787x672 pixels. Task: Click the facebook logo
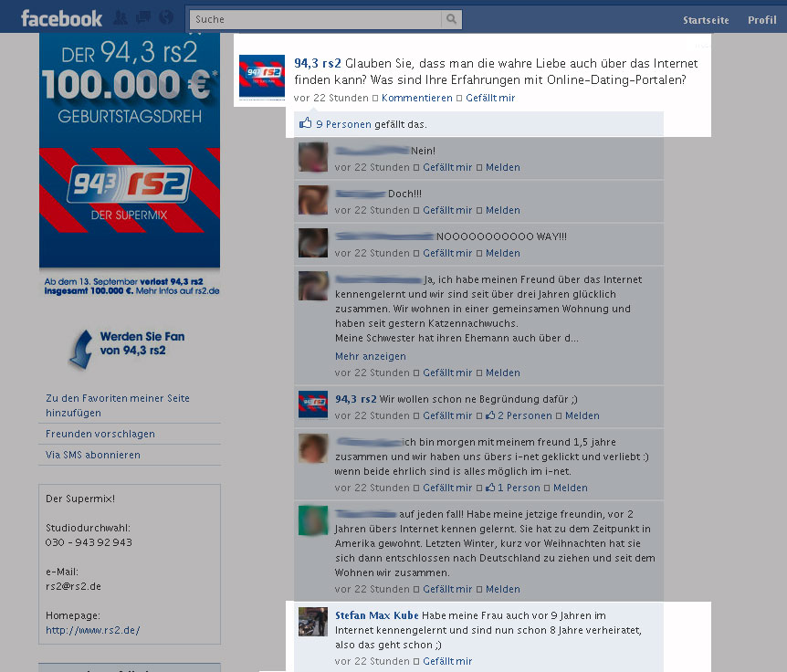(x=60, y=16)
